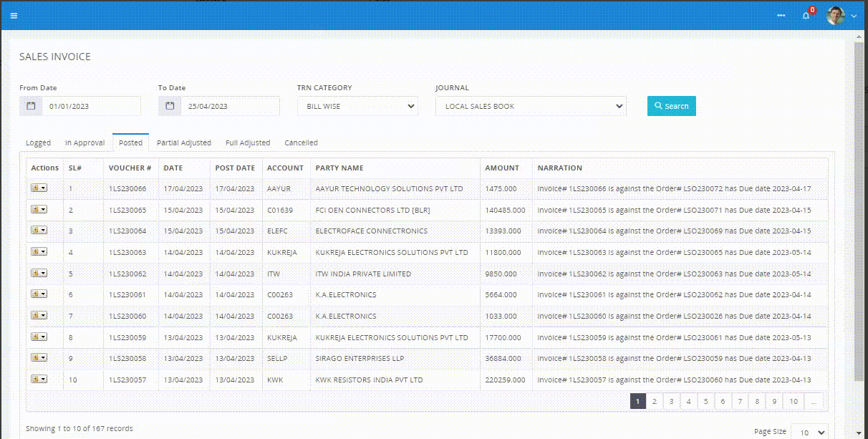Open the hamburger menu in top bar
Viewport: 868px width, 439px height.
click(x=14, y=15)
